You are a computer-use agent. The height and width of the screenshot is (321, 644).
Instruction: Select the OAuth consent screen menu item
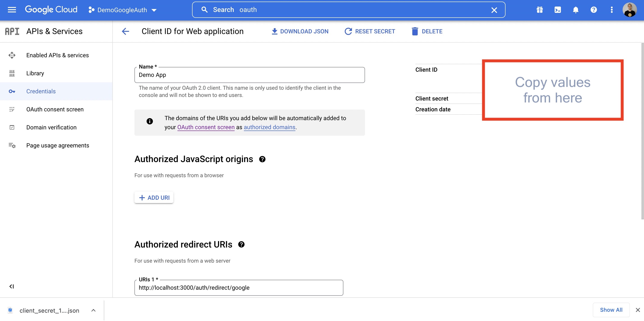point(55,109)
